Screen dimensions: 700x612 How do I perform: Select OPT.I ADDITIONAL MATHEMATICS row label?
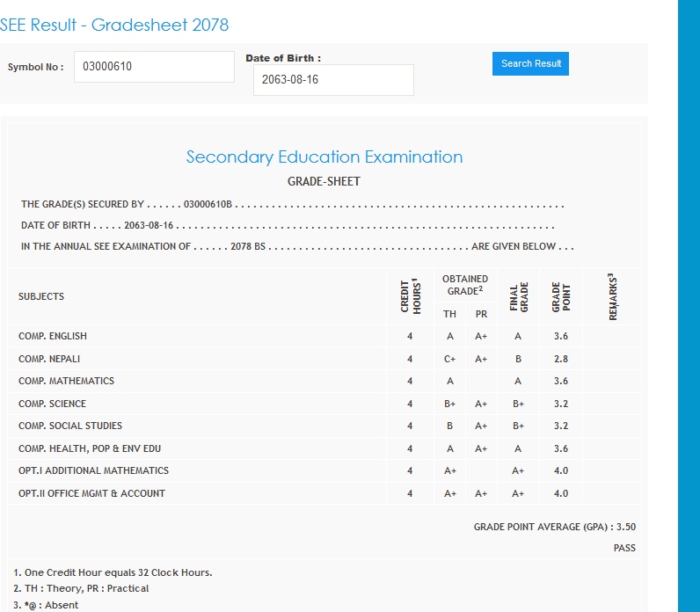93,470
